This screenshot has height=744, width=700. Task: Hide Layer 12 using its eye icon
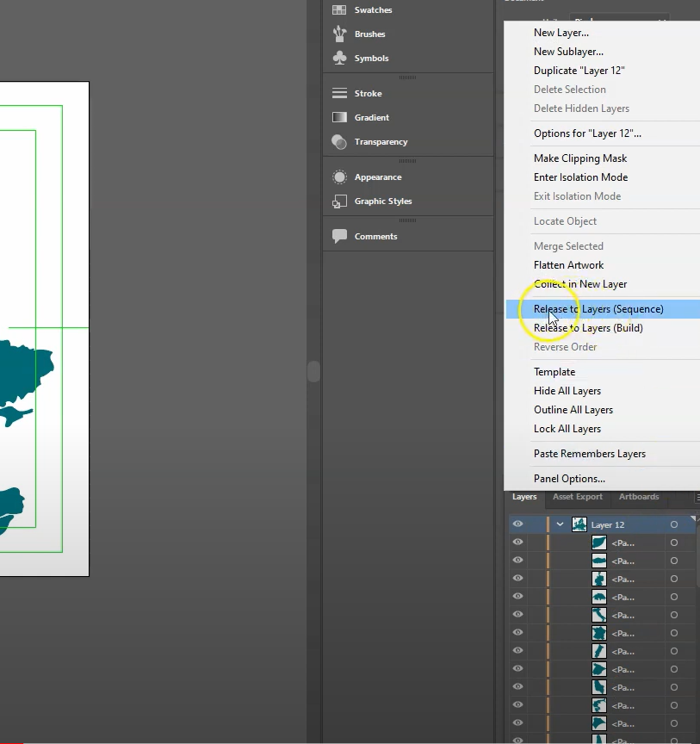(x=518, y=524)
